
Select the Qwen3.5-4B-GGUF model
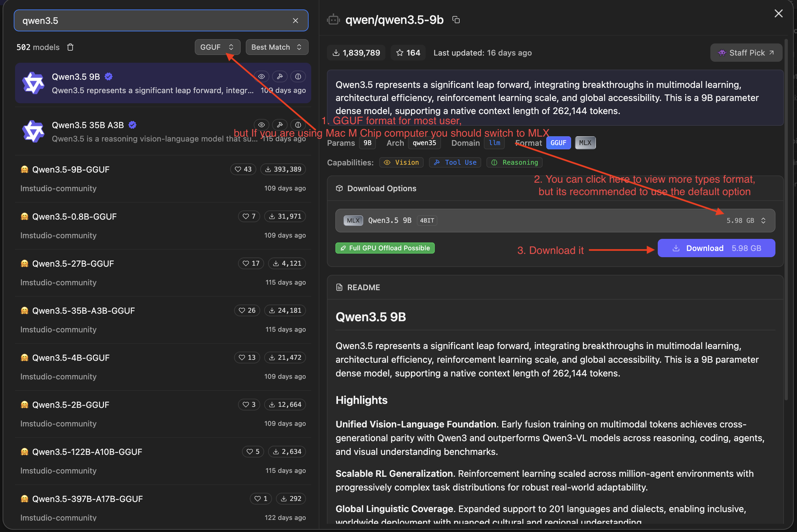[x=163, y=367]
